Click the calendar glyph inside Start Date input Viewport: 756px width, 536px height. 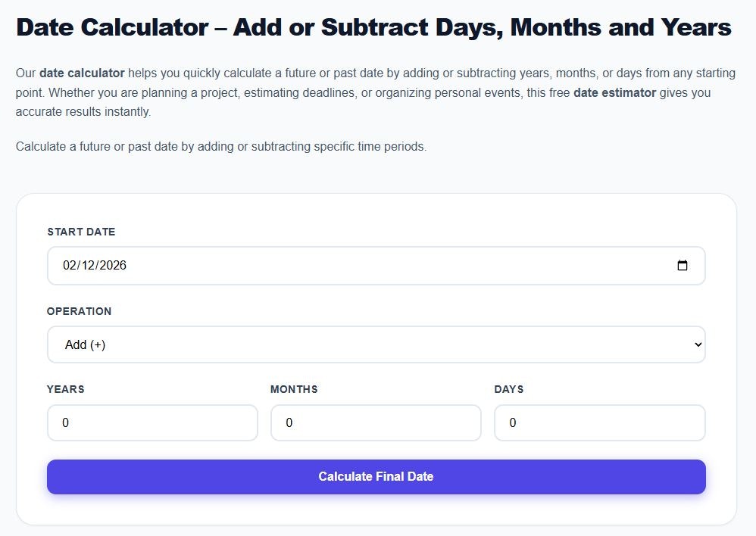point(683,266)
